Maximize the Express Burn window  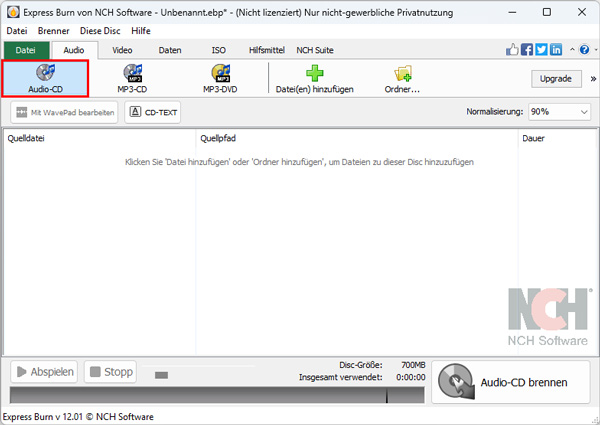point(547,12)
